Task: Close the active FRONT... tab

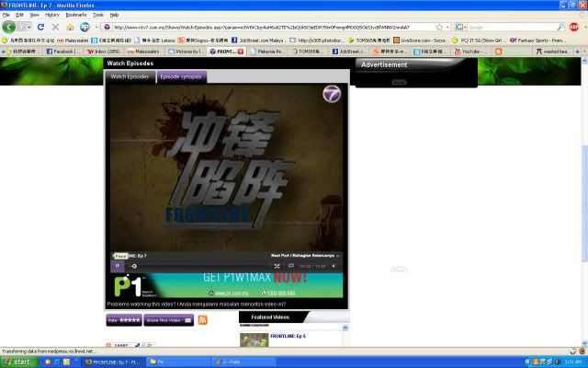Action: (x=241, y=52)
